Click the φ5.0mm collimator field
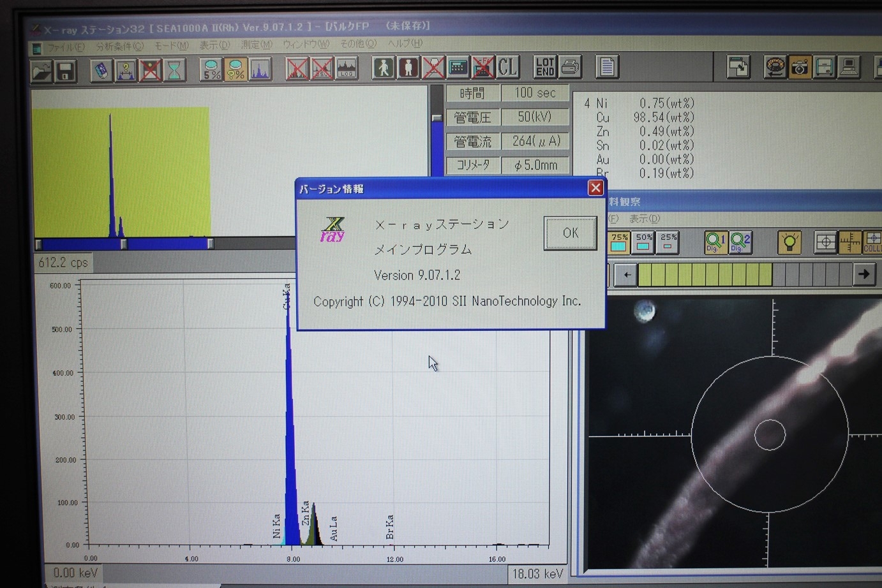 [535, 165]
